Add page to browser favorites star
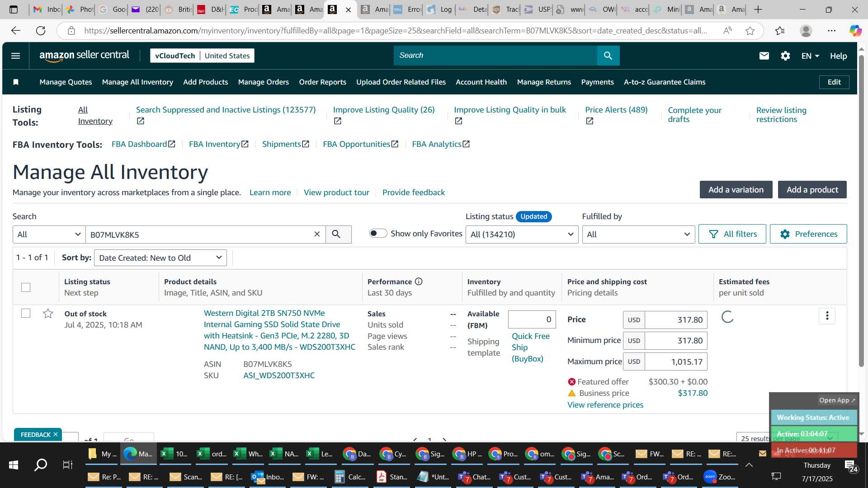This screenshot has width=868, height=488. click(x=750, y=31)
